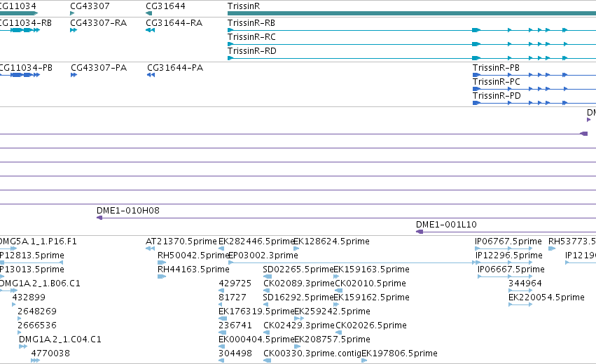
Task: Click the TrissinR gene span bar
Action: pyautogui.click(x=412, y=14)
